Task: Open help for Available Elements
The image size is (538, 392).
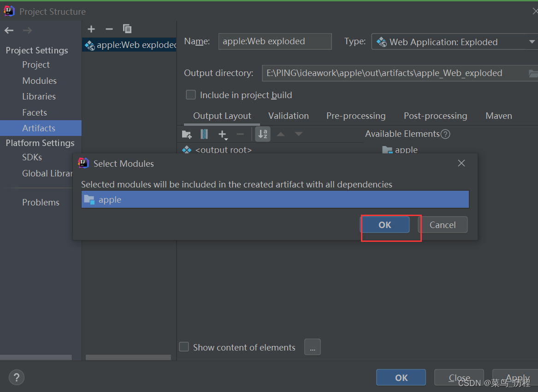Action: click(445, 134)
